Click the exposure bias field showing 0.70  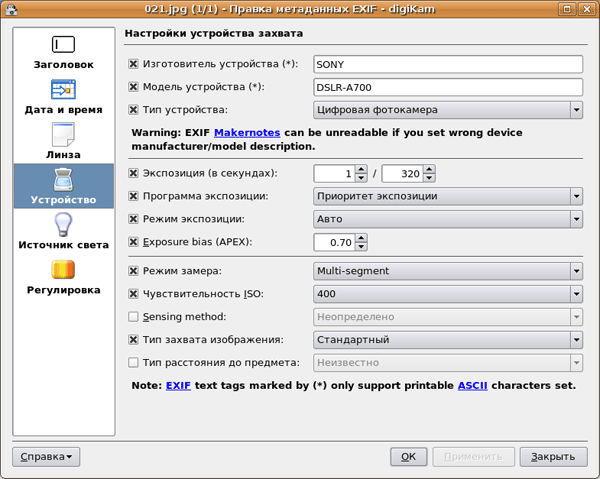tap(335, 243)
